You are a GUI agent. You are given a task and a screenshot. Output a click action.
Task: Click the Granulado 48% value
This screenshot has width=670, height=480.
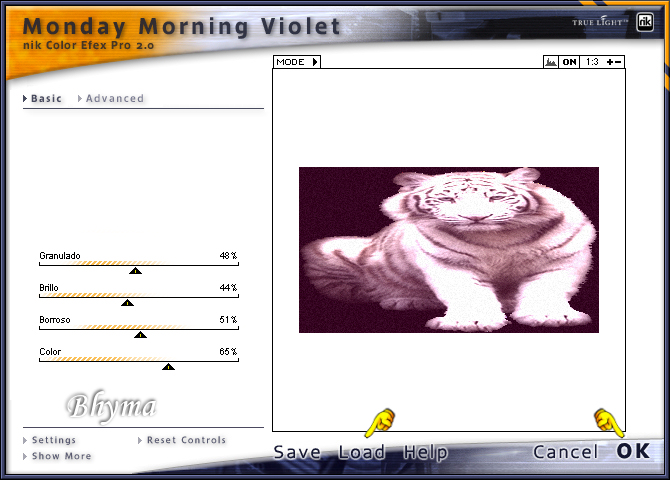(228, 256)
